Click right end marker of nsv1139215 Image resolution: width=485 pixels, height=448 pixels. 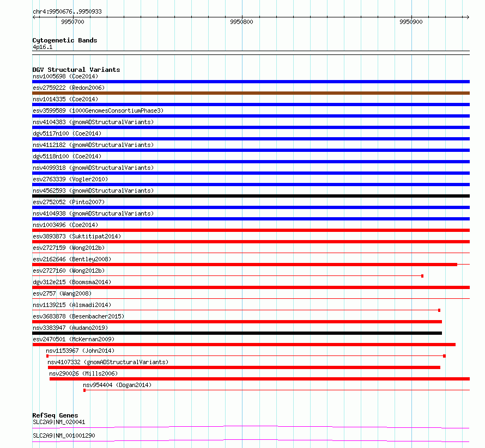click(439, 310)
